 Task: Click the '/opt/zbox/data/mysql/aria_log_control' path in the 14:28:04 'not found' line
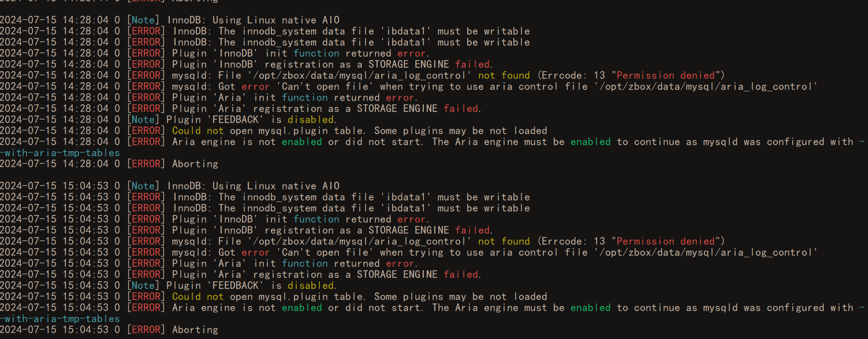(x=359, y=75)
